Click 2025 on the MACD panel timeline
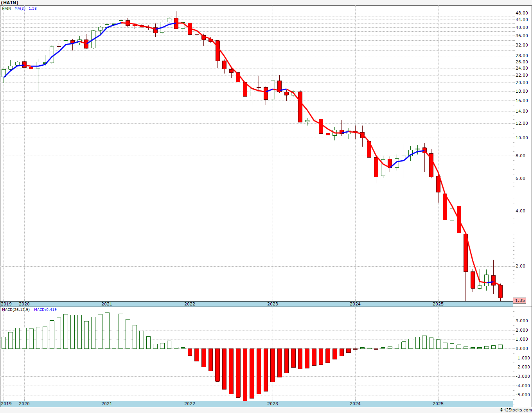This screenshot has height=413, width=532. point(438,404)
